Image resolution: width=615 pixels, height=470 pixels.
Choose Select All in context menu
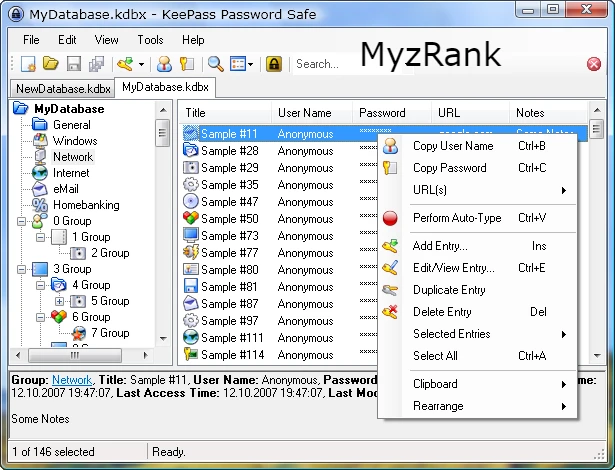click(x=477, y=356)
